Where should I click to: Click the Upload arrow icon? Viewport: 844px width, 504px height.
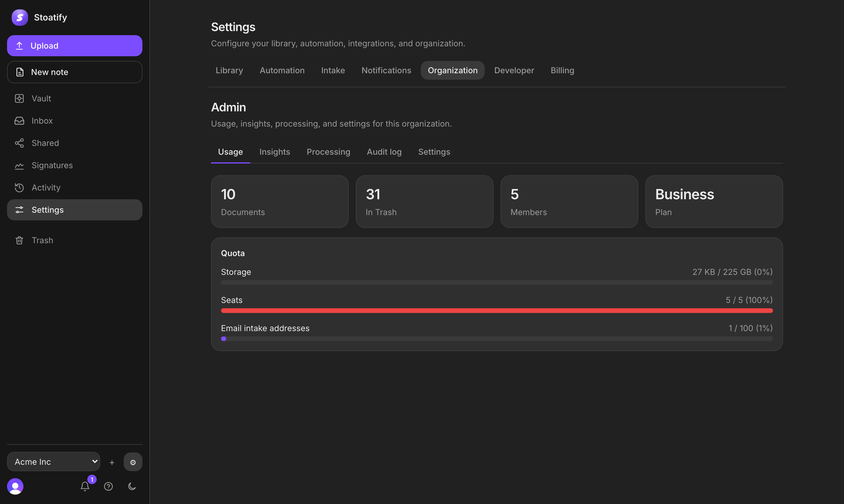point(19,45)
